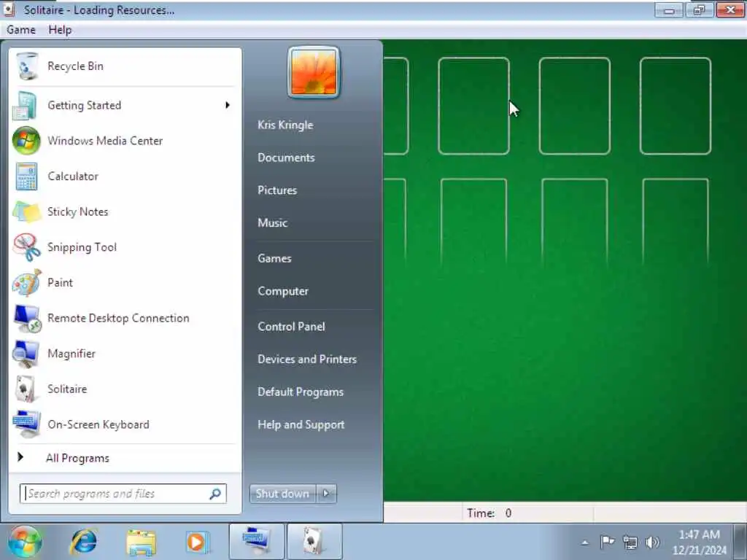
Task: Open Internet Explorer from taskbar
Action: point(83,542)
